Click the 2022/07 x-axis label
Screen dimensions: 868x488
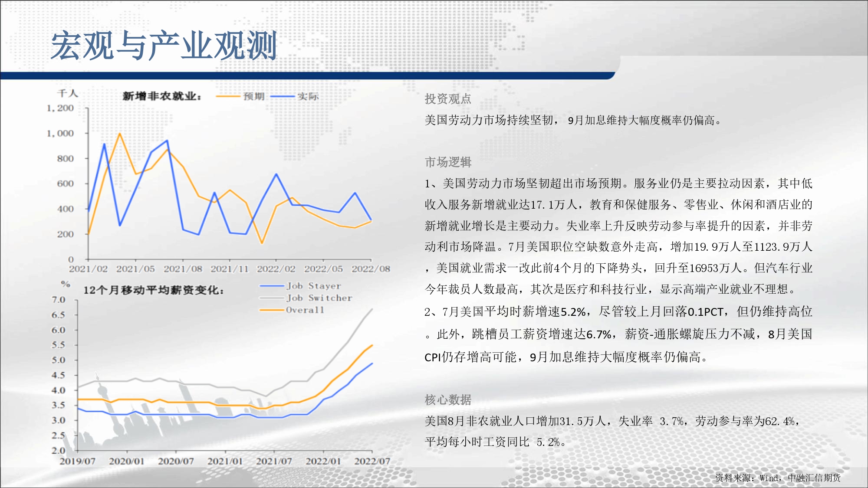click(x=372, y=461)
